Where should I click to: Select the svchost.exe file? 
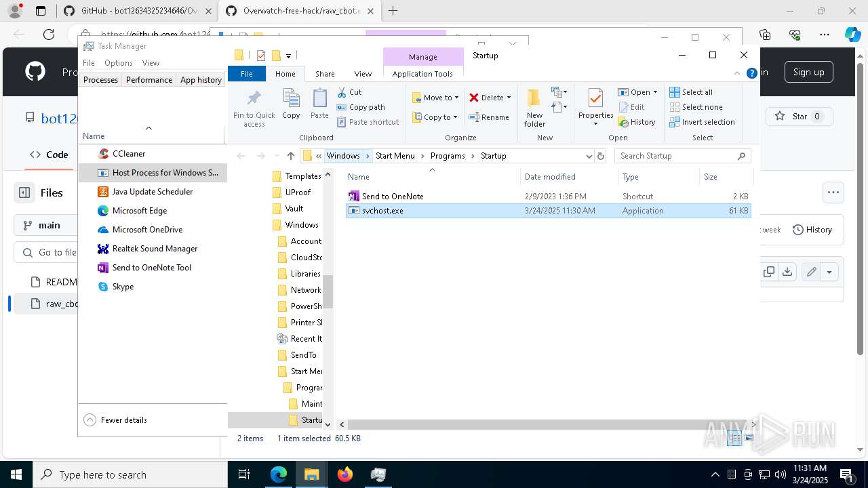coord(548,211)
